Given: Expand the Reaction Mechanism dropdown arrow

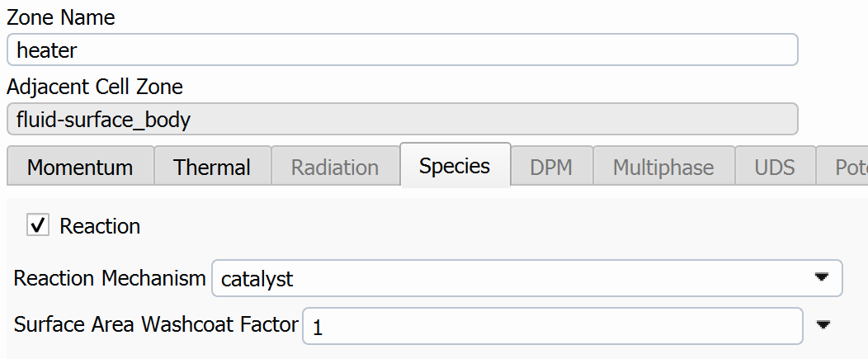Looking at the screenshot, I should [x=821, y=278].
